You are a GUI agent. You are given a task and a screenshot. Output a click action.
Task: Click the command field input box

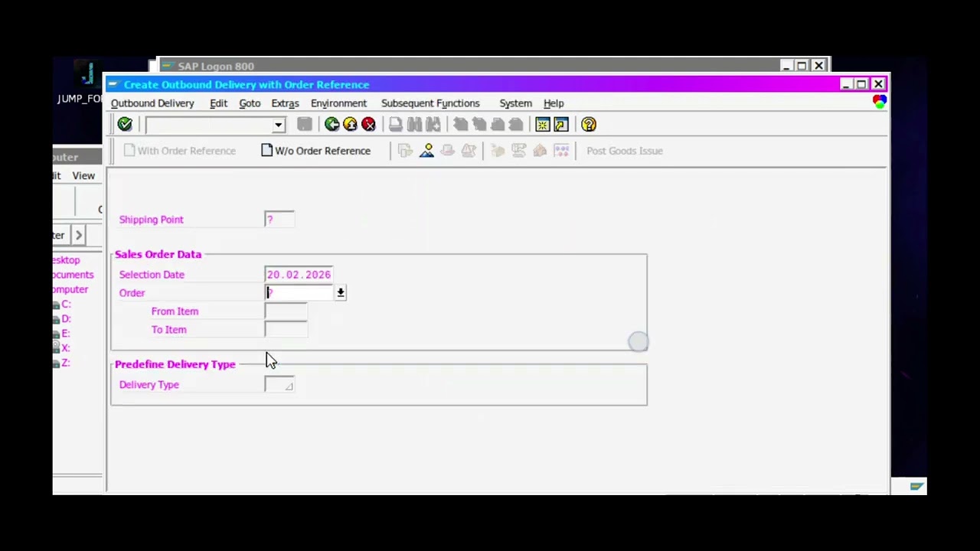point(209,125)
